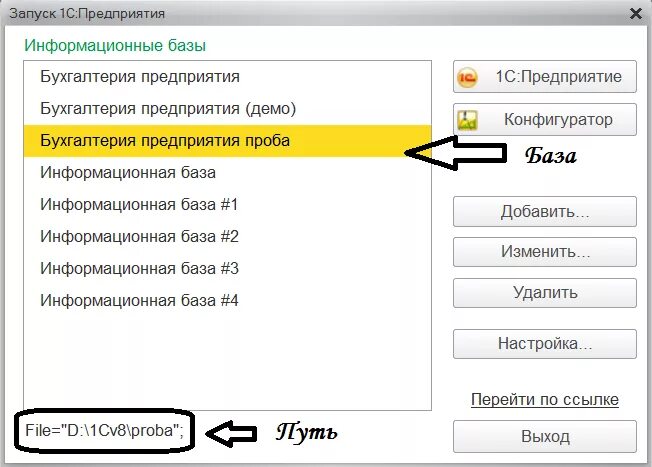Select Бухгалтерия предприятия base
The height and width of the screenshot is (467, 652).
point(227,77)
